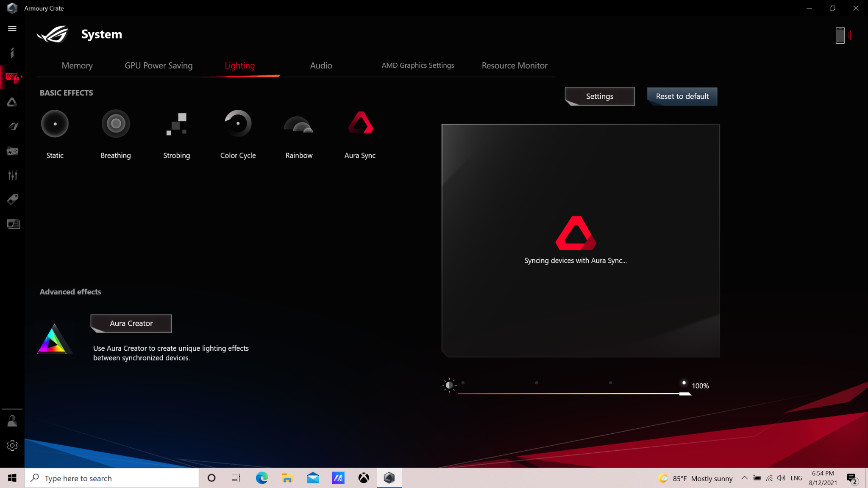This screenshot has width=868, height=488.
Task: Click the ROG logo in header
Action: pyautogui.click(x=53, y=34)
